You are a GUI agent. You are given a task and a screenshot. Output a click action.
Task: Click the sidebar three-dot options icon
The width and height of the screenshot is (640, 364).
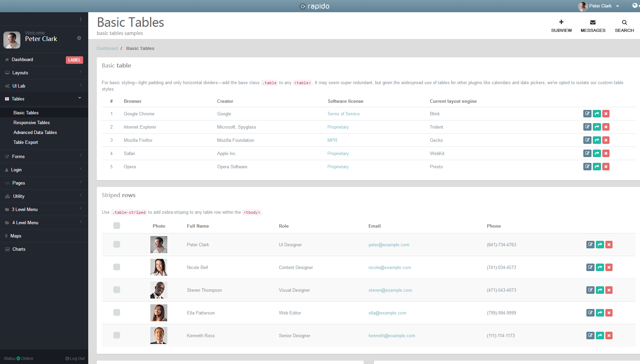81,19
